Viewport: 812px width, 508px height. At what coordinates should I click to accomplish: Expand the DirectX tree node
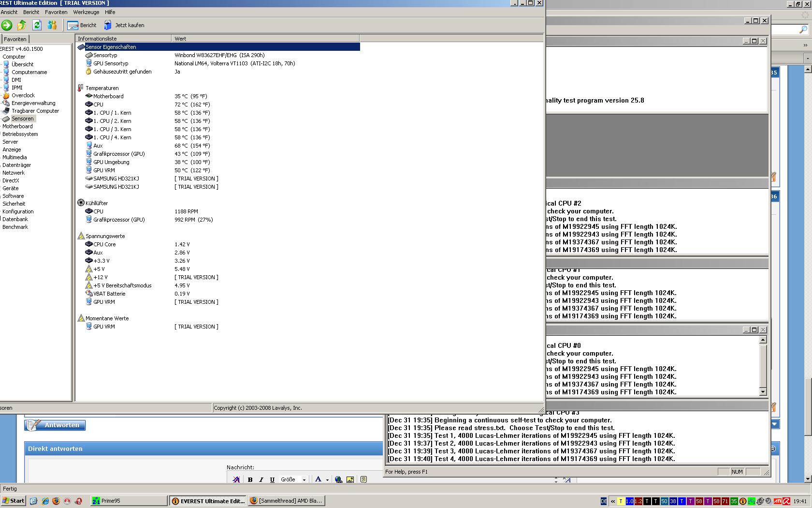pos(11,180)
